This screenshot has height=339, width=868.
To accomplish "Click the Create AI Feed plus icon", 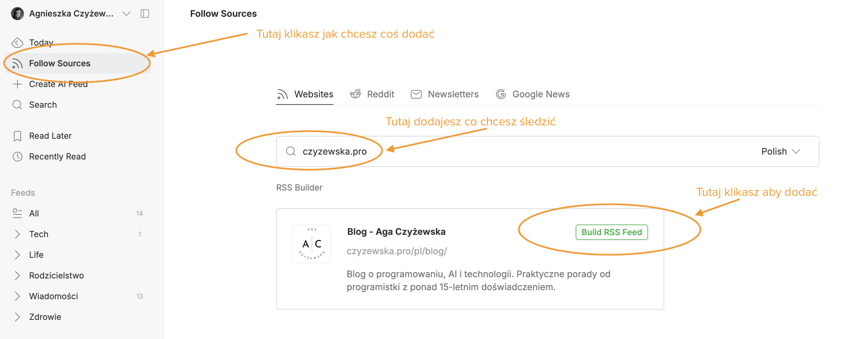I will [x=17, y=84].
